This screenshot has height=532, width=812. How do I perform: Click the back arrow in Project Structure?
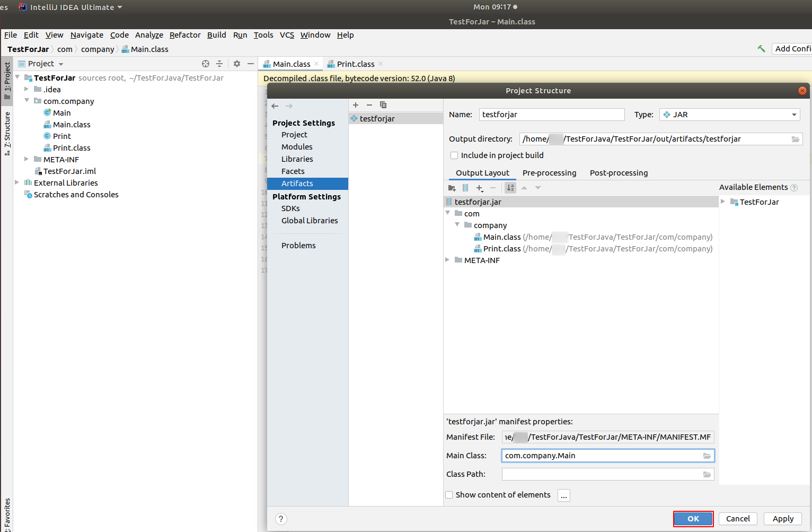tap(275, 106)
